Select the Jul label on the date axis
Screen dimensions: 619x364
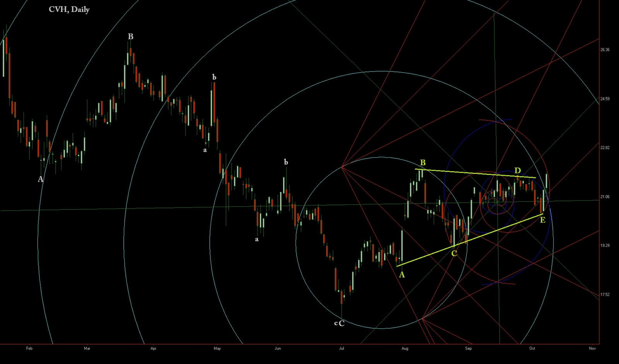[342, 348]
